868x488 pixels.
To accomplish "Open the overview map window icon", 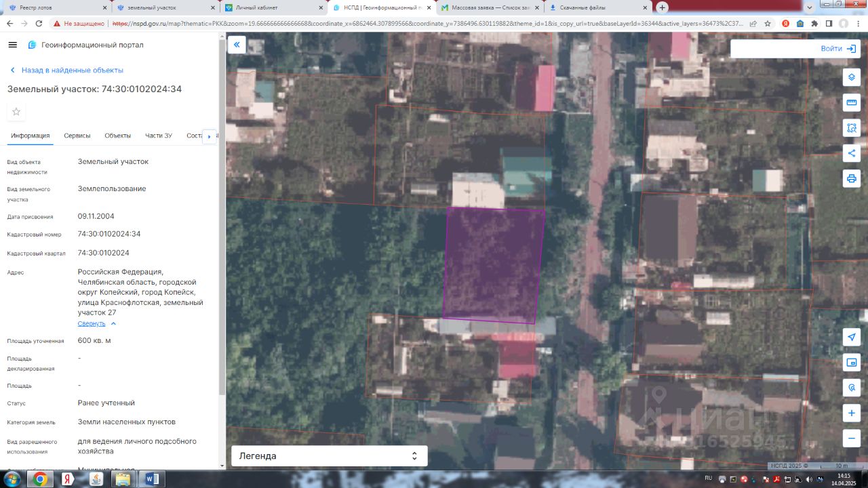I will pos(852,363).
